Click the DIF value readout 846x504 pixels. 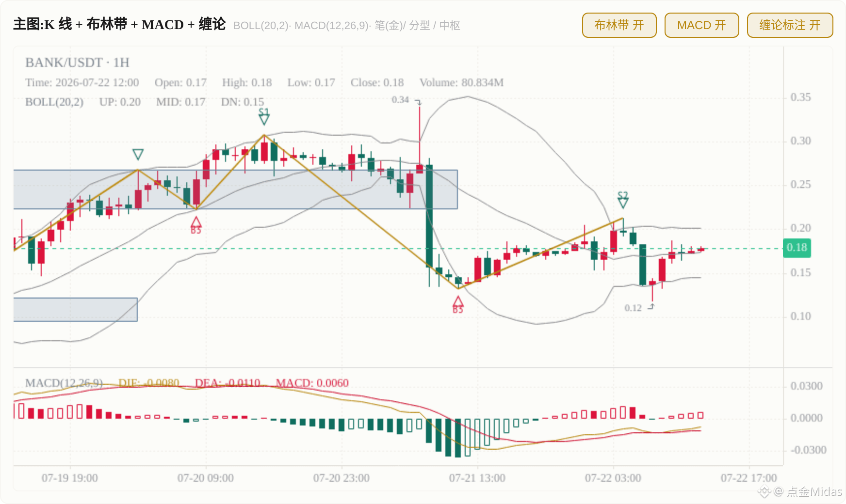tap(149, 383)
